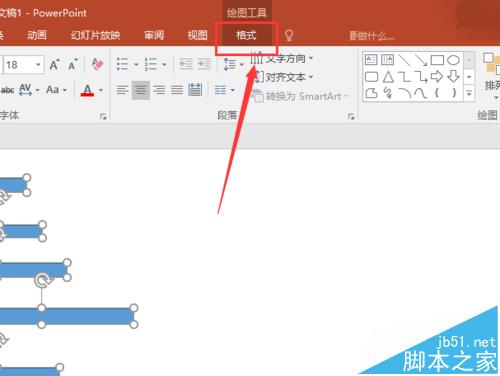Choose the Oval shape in gallery
The height and width of the screenshot is (376, 500).
453,60
